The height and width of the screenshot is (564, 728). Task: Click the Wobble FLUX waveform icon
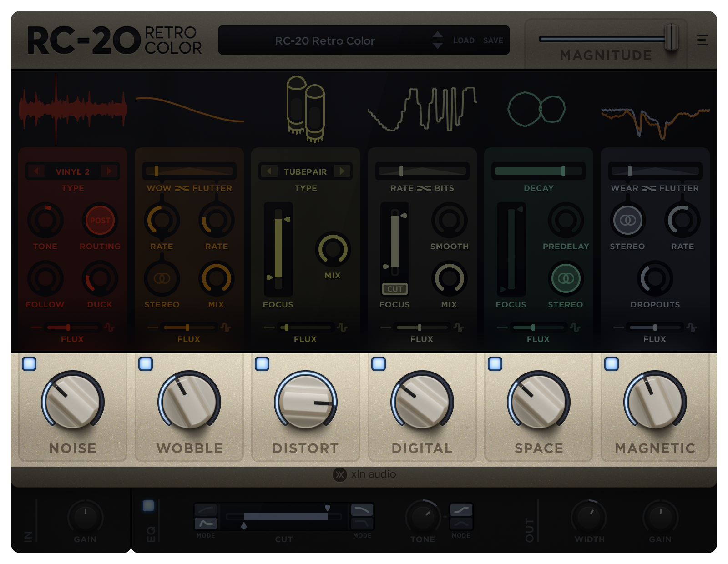pyautogui.click(x=226, y=327)
